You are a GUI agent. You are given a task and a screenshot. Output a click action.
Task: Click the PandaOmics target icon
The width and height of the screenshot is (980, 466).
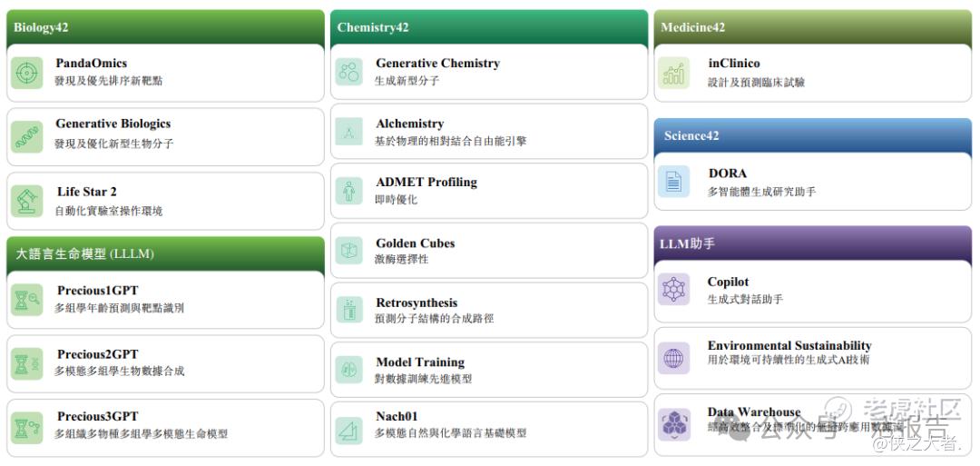pyautogui.click(x=27, y=73)
